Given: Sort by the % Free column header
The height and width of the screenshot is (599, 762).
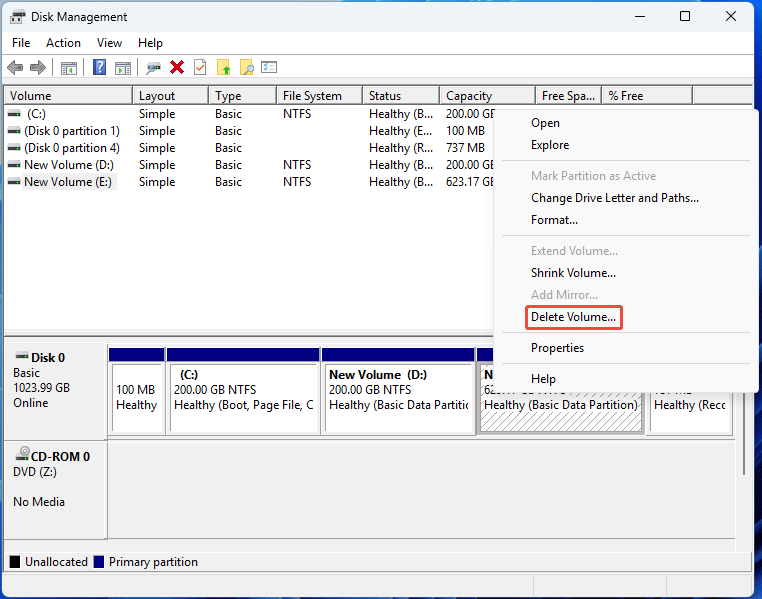Looking at the screenshot, I should pyautogui.click(x=647, y=96).
